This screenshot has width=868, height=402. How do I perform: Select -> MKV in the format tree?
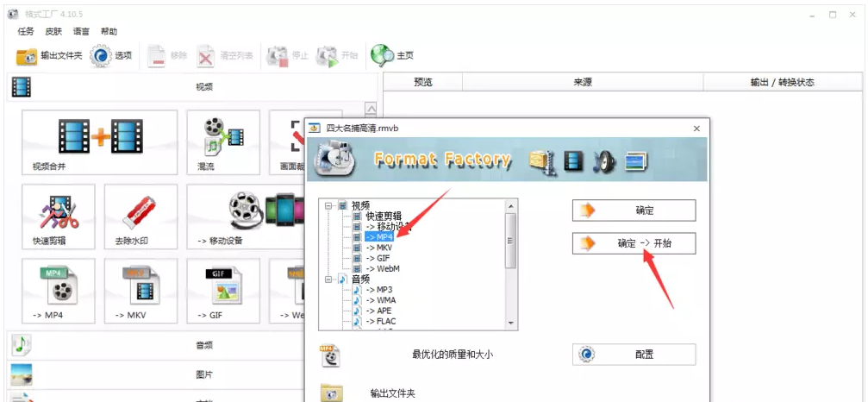click(x=379, y=248)
